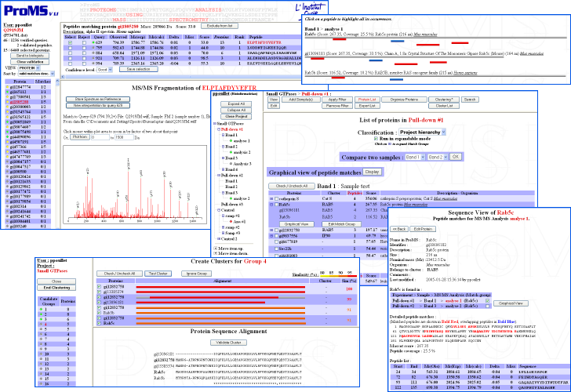Viewport: 571px width, 392px height.
Task: Click the Validate Cluster button
Action: [229, 343]
